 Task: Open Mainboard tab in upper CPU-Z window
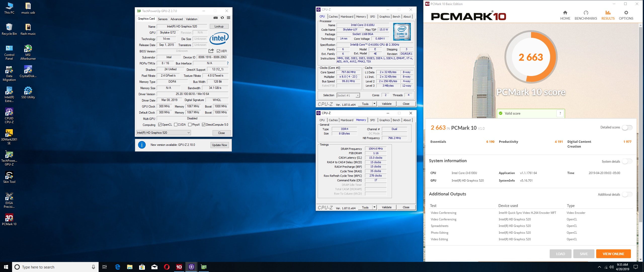click(x=347, y=17)
